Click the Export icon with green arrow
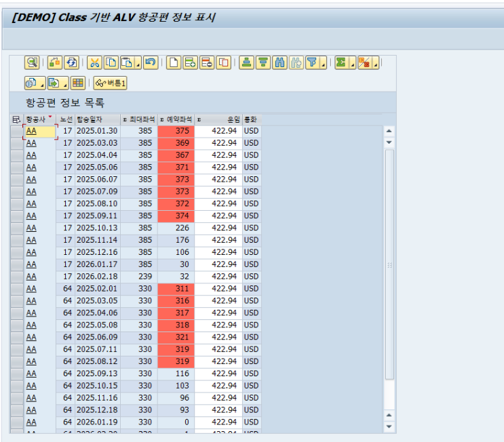504x442 pixels. pos(54,83)
